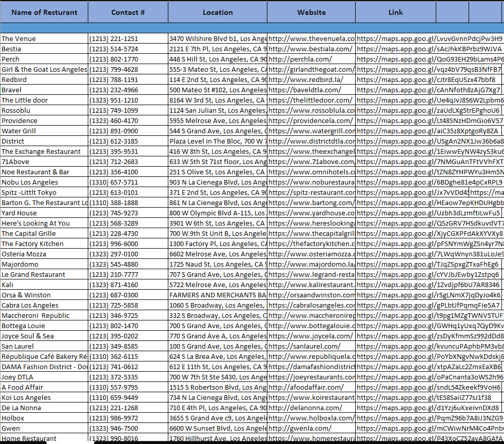Select the "Water Grill" name cell
The width and height of the screenshot is (504, 444).
tap(44, 131)
